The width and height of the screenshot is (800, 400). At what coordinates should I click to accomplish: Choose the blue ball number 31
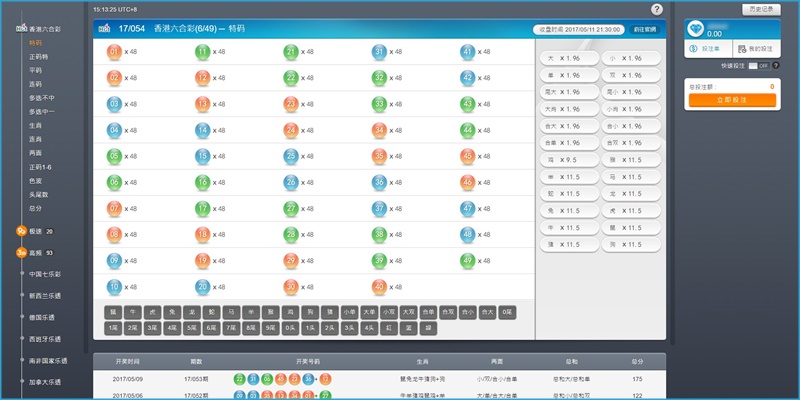tap(380, 51)
